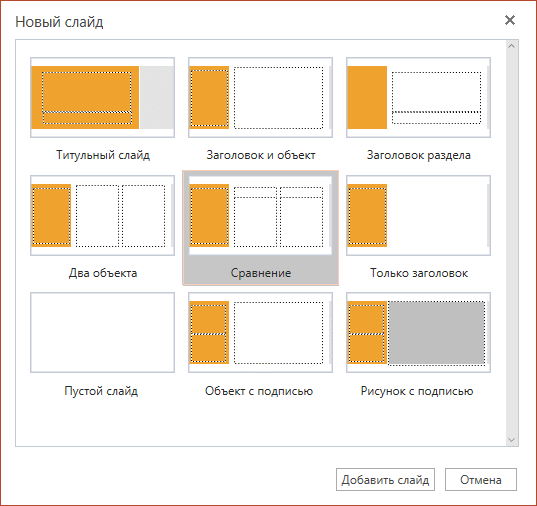Close the Новый слайд dialog
Viewport: 537px width, 506px height.
pyautogui.click(x=510, y=20)
